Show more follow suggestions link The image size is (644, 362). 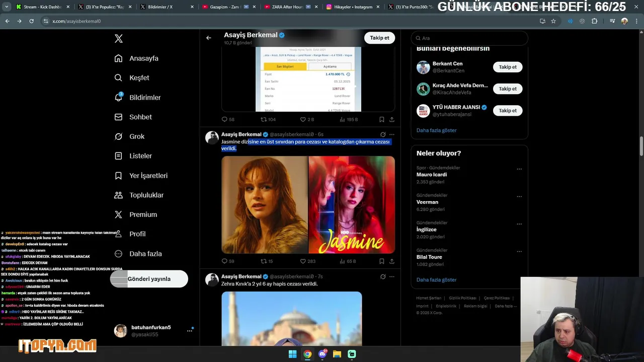point(437,130)
